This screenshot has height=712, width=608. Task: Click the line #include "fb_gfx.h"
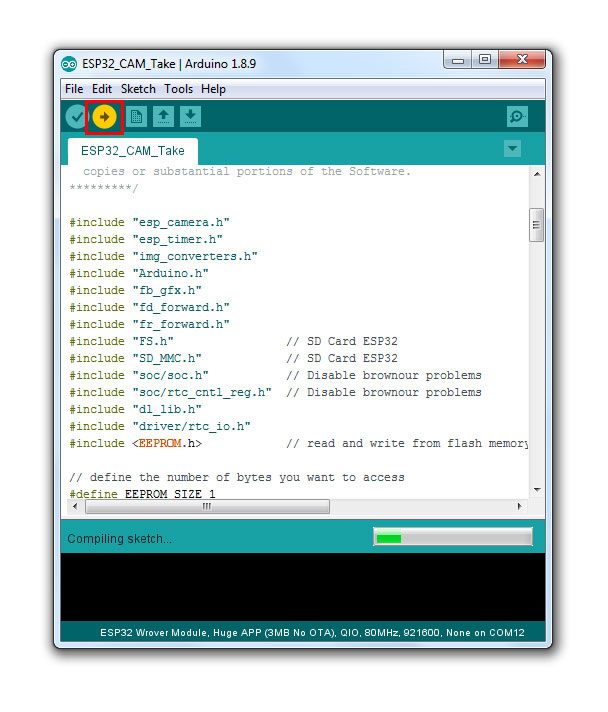[135, 291]
